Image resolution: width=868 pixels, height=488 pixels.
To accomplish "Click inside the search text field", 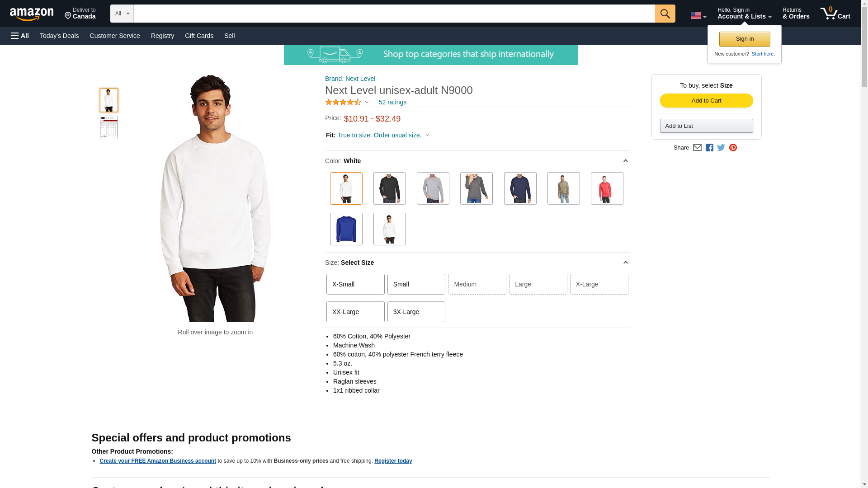I will tap(394, 14).
